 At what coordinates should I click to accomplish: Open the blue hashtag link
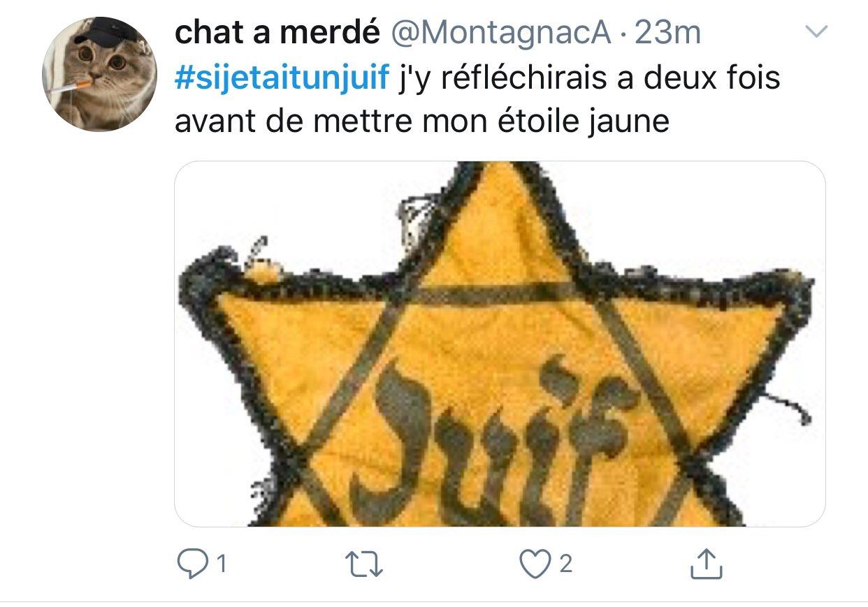click(281, 78)
